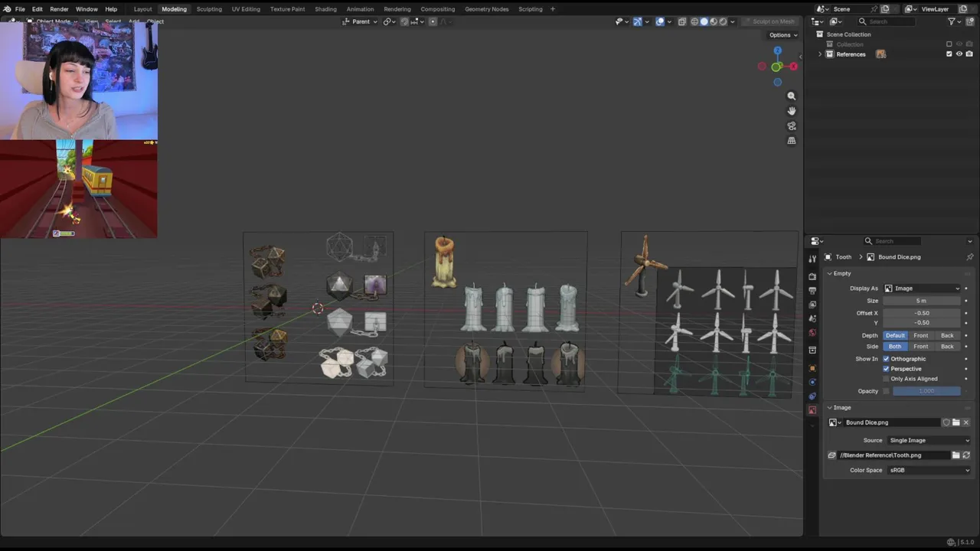Unlink the Bound Dice.png image with X
Viewport: 980px width, 551px height.
[965, 422]
